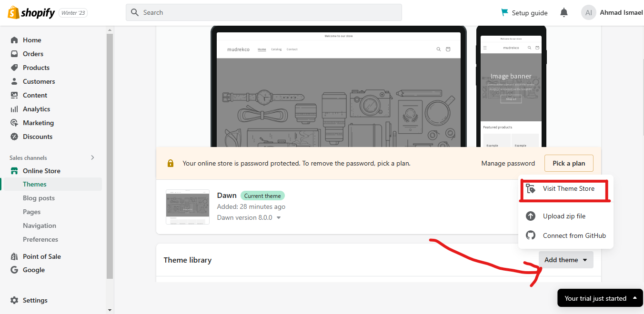Open the Add theme dropdown
Image resolution: width=644 pixels, height=314 pixels.
(566, 260)
